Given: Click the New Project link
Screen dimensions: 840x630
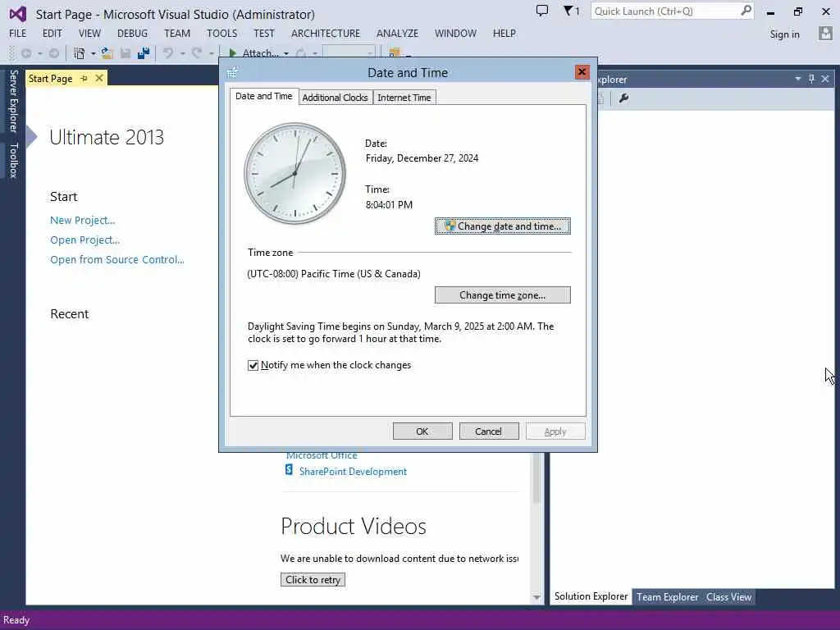Looking at the screenshot, I should tap(83, 220).
